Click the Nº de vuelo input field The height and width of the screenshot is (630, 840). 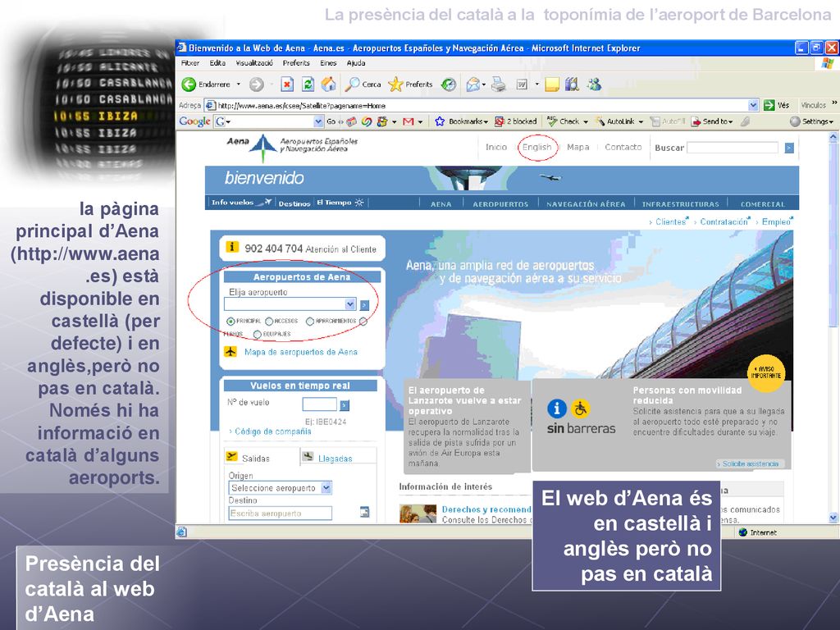pos(319,404)
